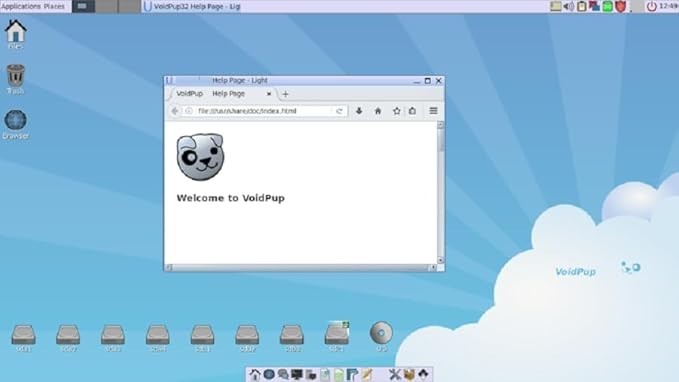Go to browser home page icon

click(378, 111)
